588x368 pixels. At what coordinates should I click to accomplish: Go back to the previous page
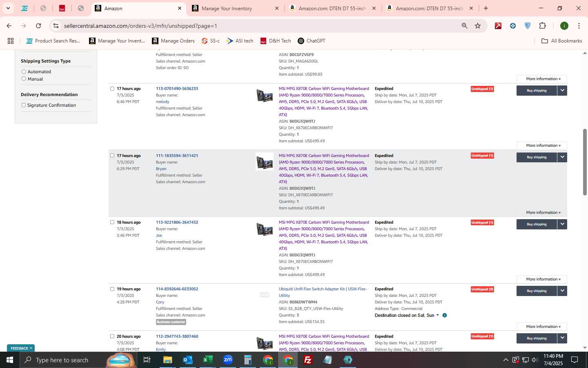pos(9,26)
